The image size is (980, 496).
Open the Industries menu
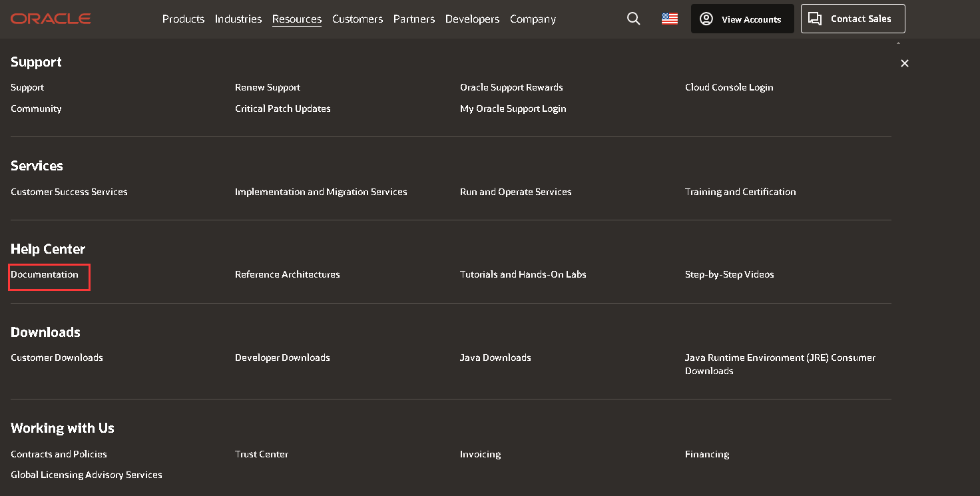point(238,19)
